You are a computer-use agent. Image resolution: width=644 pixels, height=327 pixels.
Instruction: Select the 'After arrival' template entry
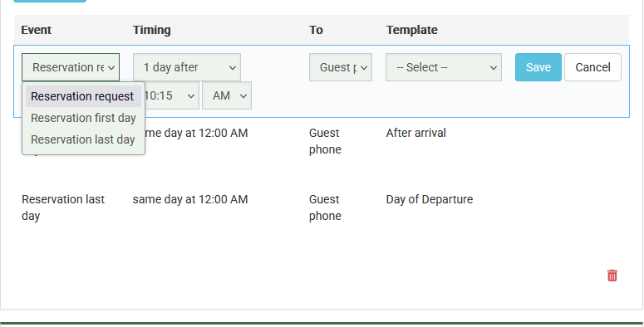415,133
